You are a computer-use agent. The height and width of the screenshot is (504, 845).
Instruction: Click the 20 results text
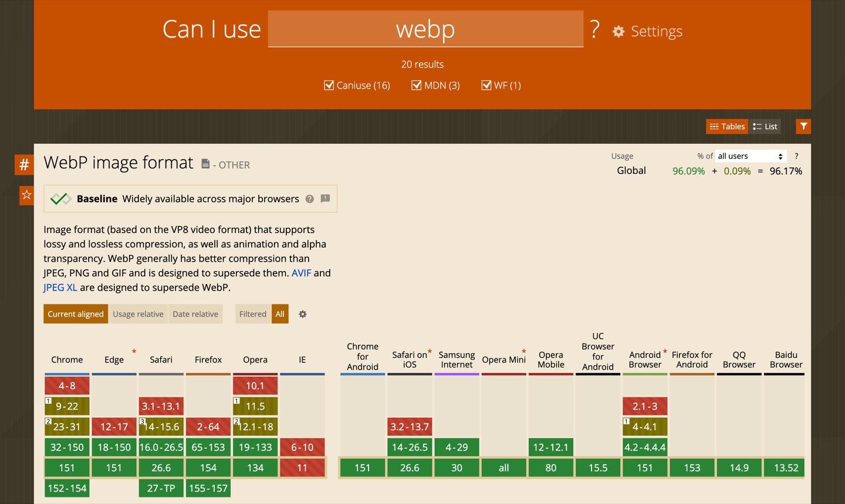pos(422,65)
